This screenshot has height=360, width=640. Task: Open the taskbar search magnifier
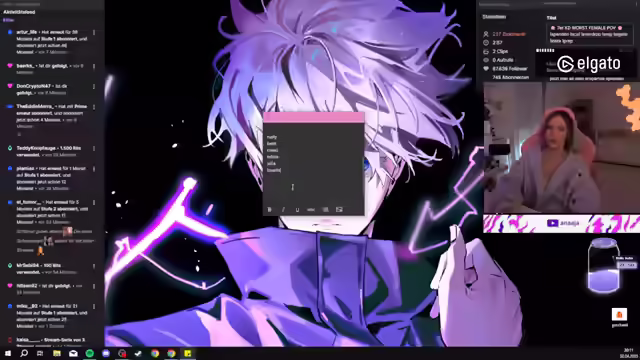(x=24, y=353)
